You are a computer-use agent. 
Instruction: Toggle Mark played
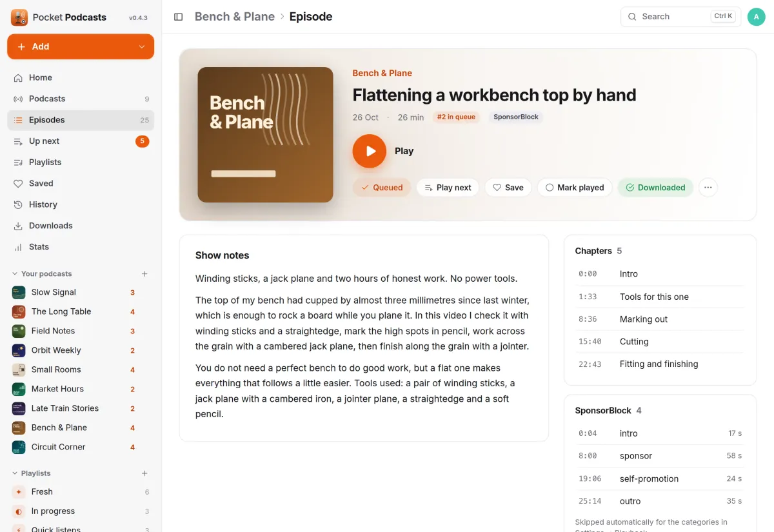tap(575, 188)
